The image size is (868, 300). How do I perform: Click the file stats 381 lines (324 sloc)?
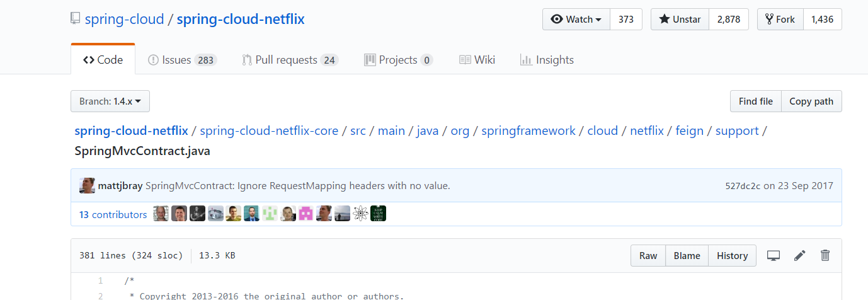(x=131, y=256)
